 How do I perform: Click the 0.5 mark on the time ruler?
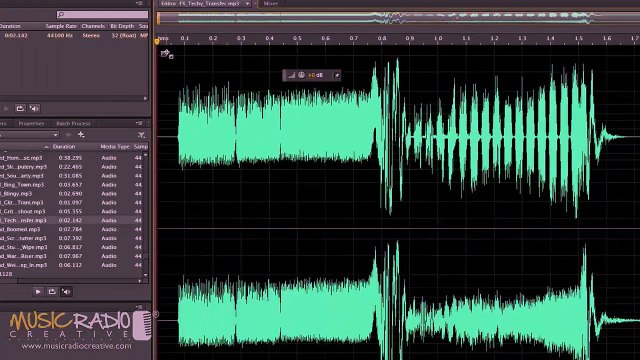pos(297,38)
